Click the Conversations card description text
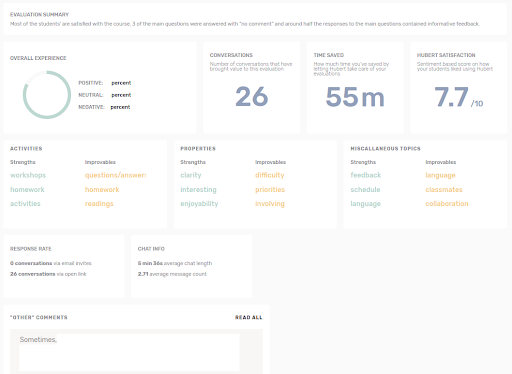 (251, 66)
